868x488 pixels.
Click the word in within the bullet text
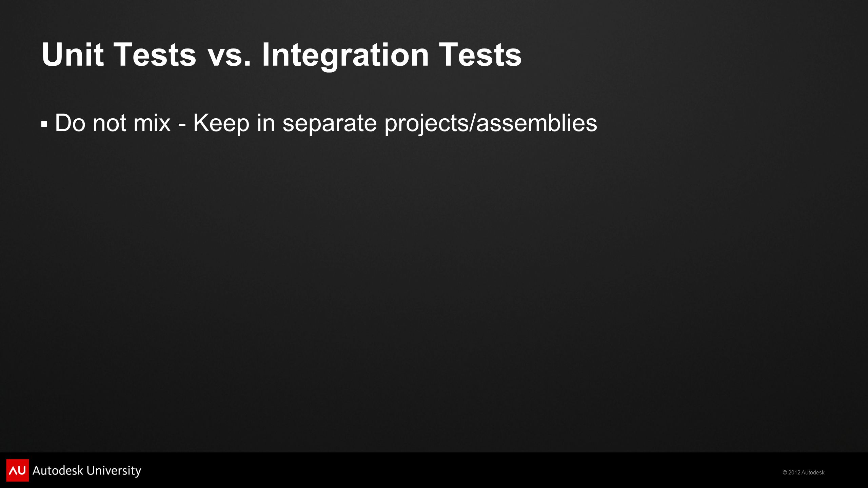[265, 123]
